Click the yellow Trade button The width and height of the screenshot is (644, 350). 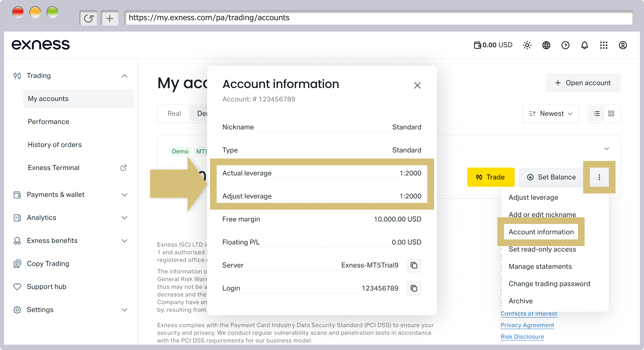pos(490,177)
